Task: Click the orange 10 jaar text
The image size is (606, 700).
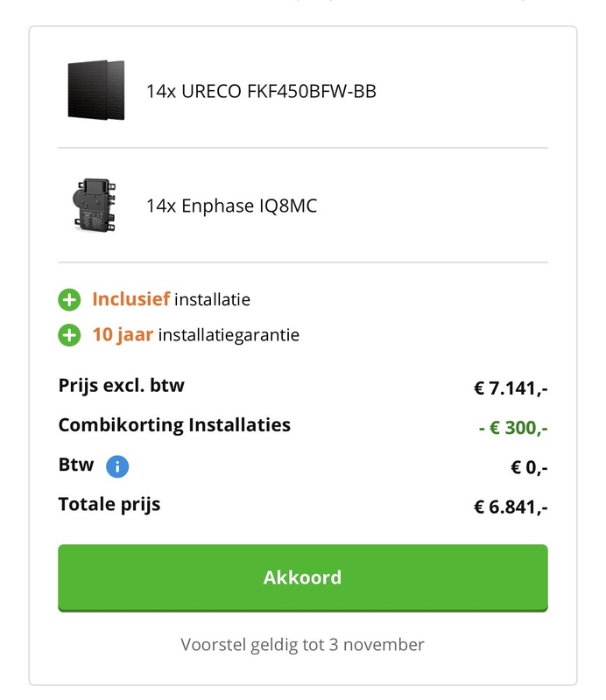Action: point(123,335)
